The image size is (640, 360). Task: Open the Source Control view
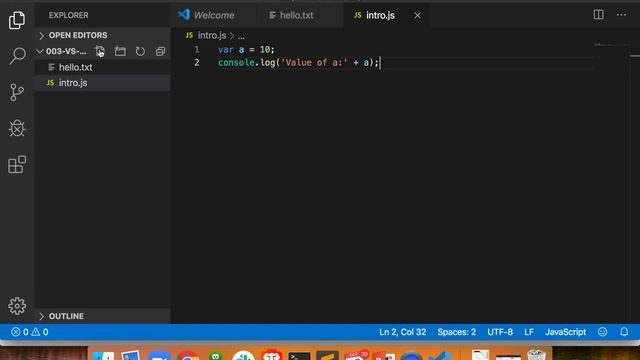[17, 92]
